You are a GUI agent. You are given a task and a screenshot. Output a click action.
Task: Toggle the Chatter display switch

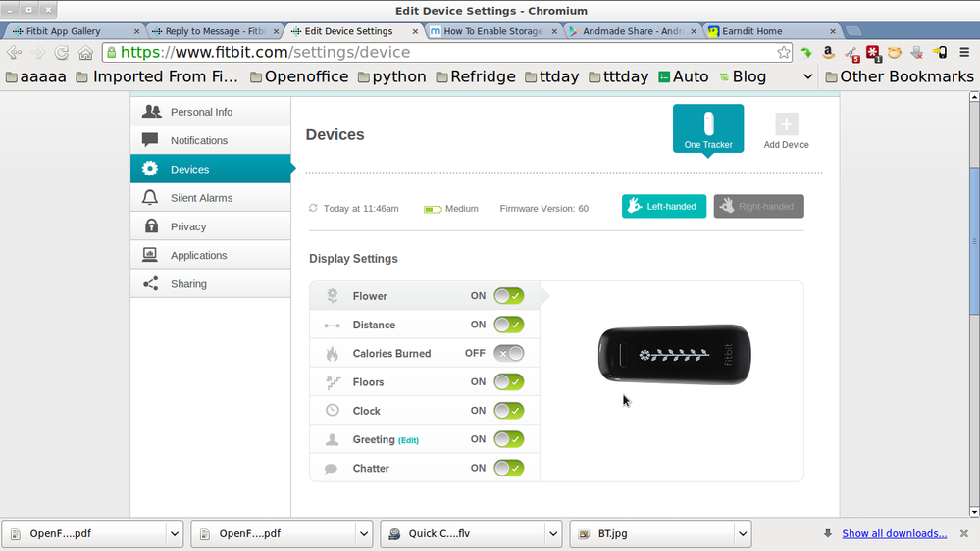[509, 469]
